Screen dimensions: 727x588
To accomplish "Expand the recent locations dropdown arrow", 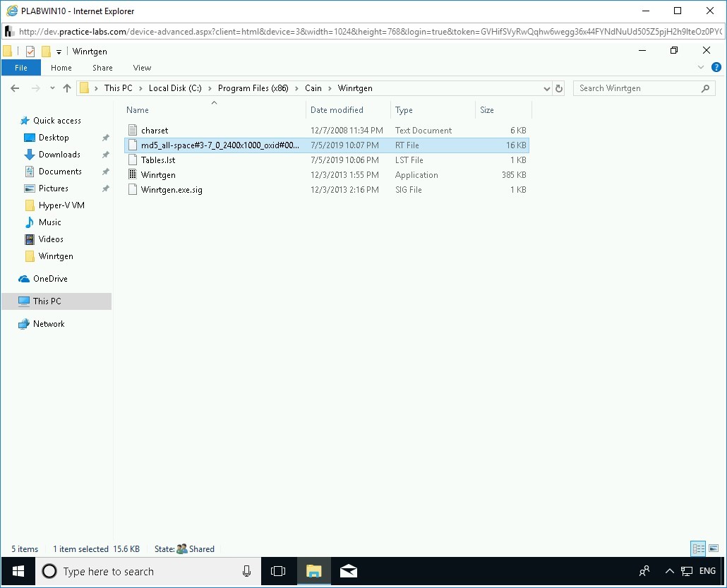I will click(x=52, y=88).
